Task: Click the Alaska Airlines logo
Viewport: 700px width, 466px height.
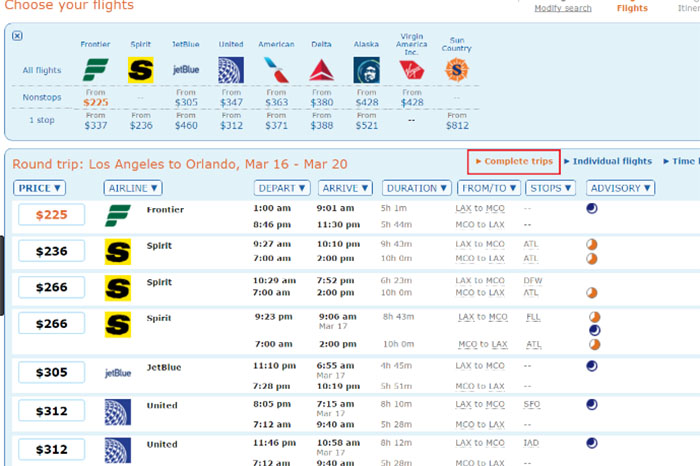Action: coord(366,69)
